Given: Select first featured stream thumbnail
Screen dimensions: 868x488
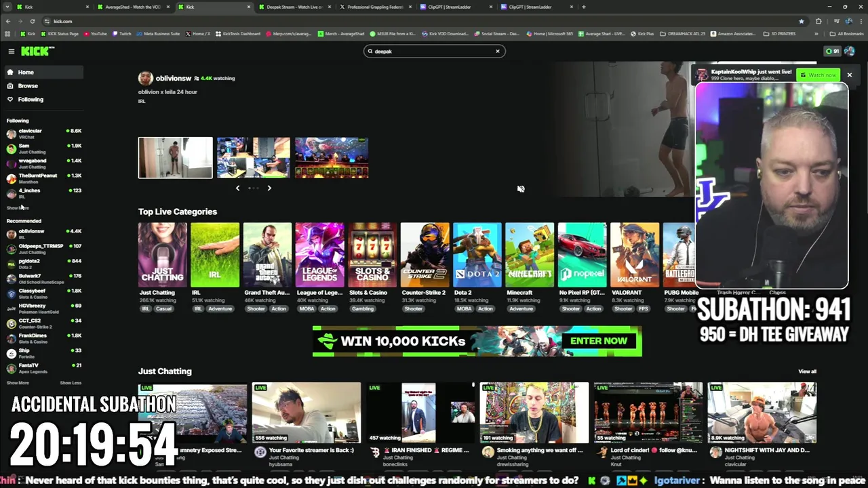Looking at the screenshot, I should (x=176, y=158).
